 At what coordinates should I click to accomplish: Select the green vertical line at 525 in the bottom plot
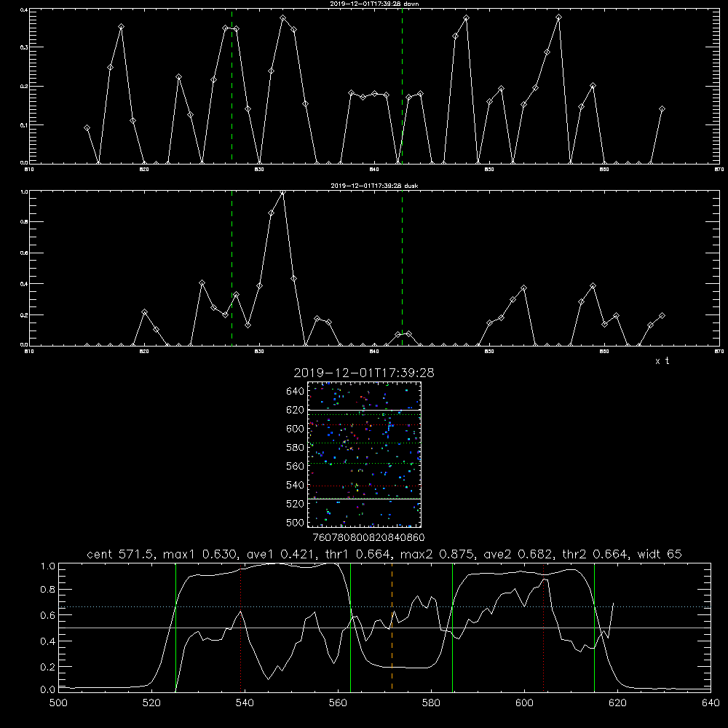[175, 627]
